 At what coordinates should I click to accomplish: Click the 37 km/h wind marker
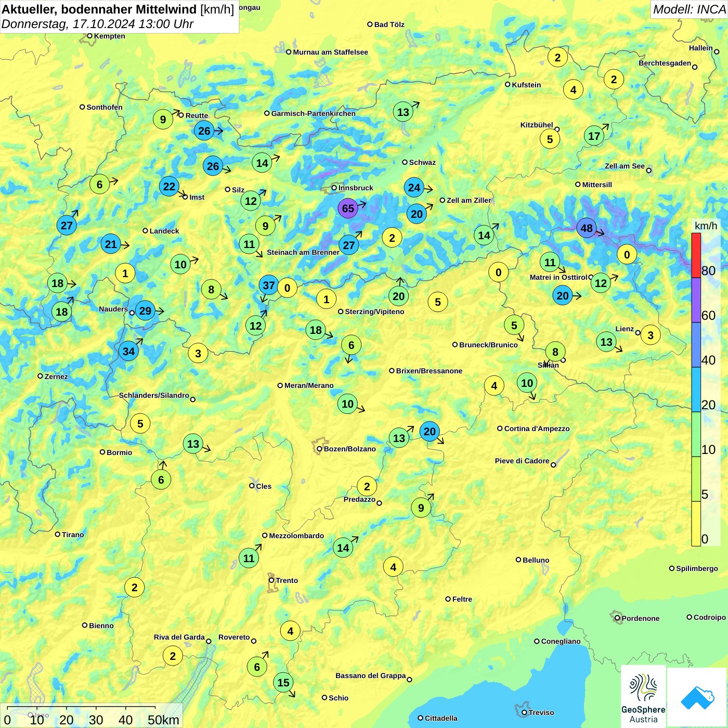[x=269, y=285]
